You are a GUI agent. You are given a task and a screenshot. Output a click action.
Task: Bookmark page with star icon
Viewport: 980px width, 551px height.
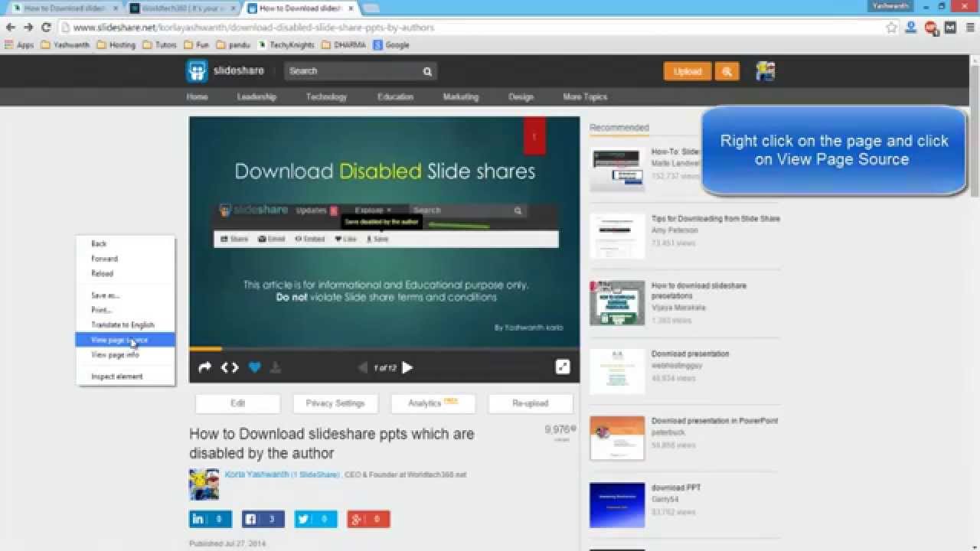[x=891, y=27]
